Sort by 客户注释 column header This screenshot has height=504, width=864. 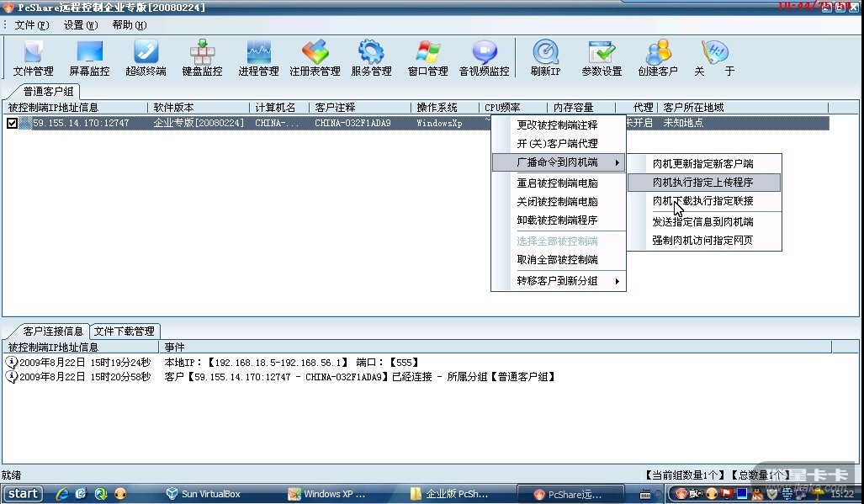[360, 108]
